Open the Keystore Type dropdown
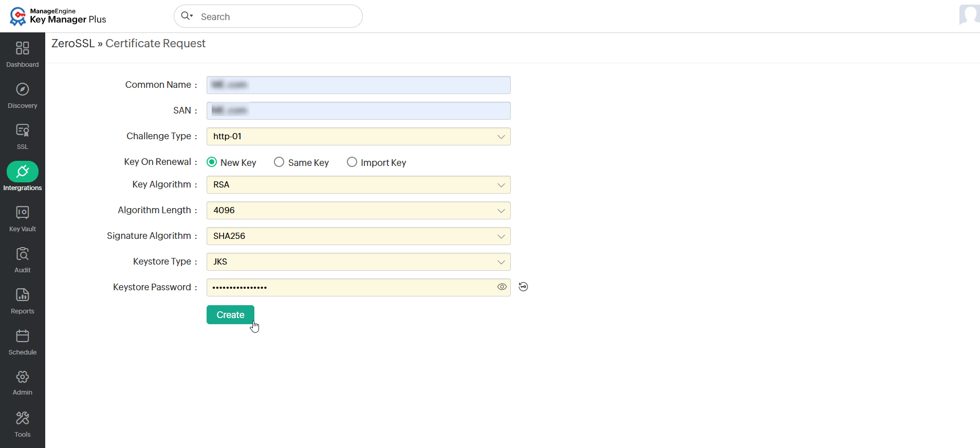This screenshot has height=448, width=980. tap(359, 262)
